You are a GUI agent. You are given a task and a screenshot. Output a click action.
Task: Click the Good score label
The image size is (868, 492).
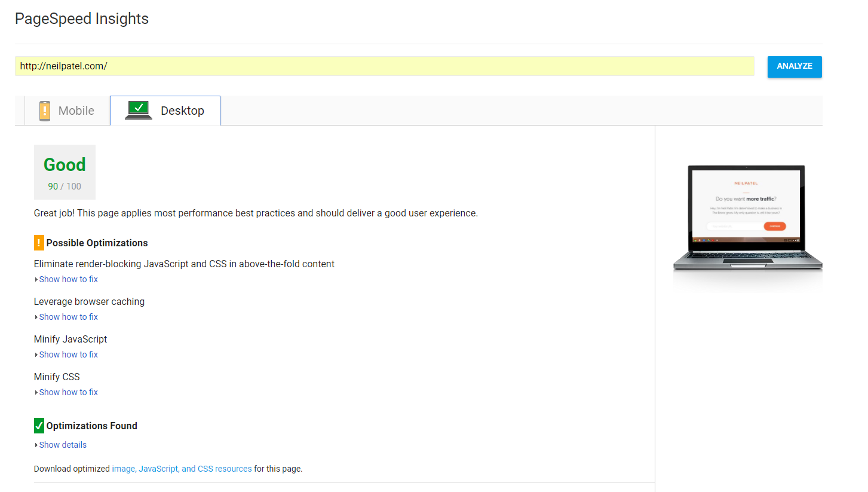coord(65,164)
